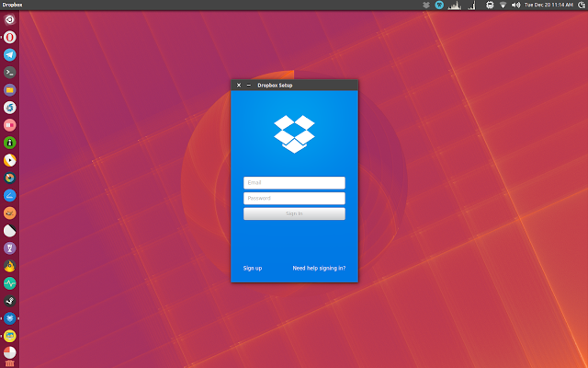Open the Terminal from the launcher
The height and width of the screenshot is (368, 588).
pyautogui.click(x=10, y=73)
